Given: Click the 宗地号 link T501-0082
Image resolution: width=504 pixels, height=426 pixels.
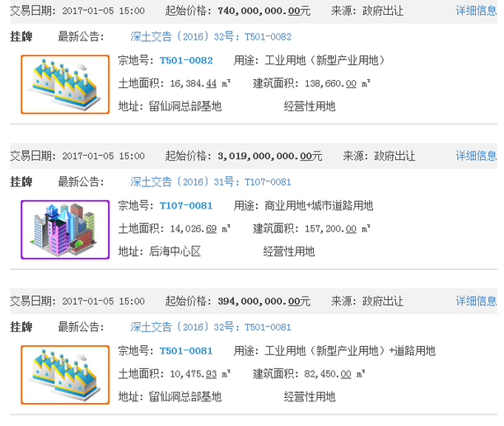Looking at the screenshot, I should [x=186, y=61].
